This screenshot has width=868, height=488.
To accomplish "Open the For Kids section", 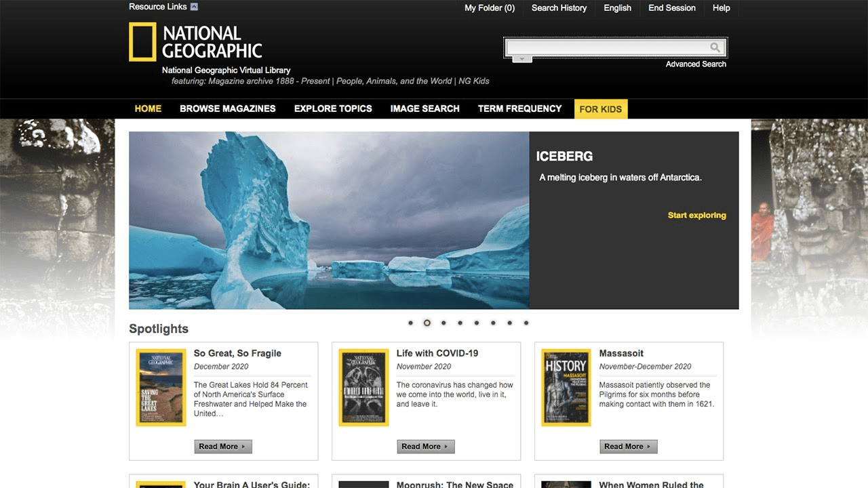I will point(600,109).
